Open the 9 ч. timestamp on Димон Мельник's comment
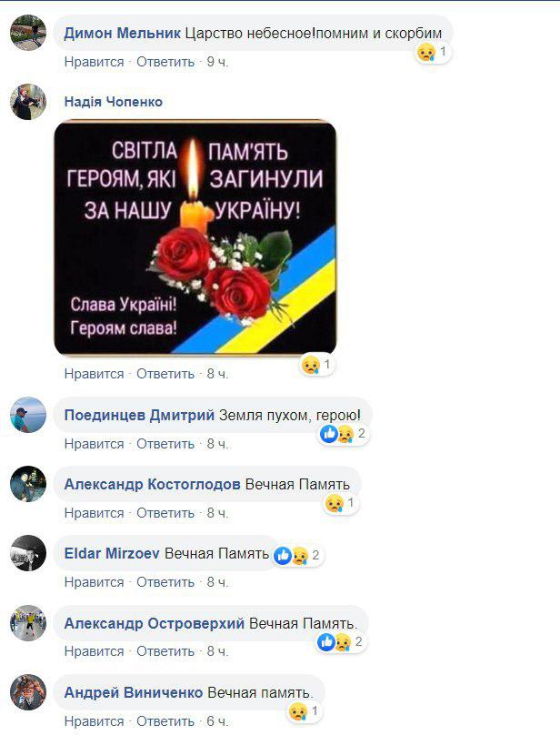This screenshot has height=735, width=560. click(x=217, y=62)
